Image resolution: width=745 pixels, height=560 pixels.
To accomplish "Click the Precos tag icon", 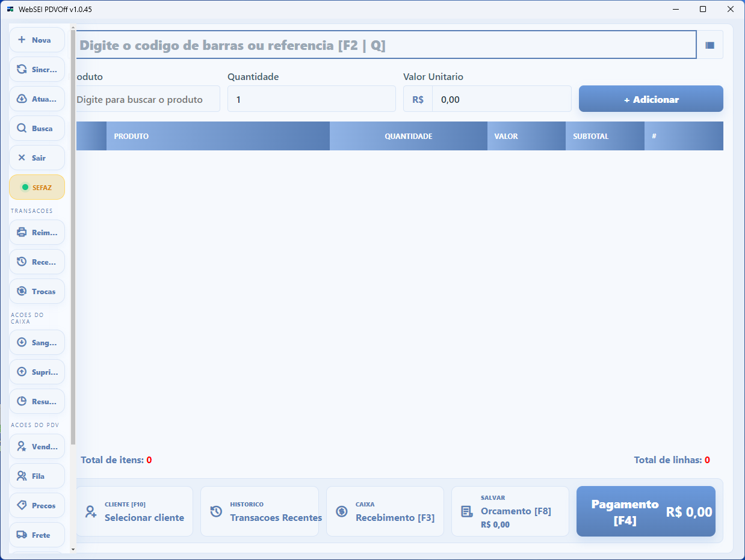I will (22, 505).
